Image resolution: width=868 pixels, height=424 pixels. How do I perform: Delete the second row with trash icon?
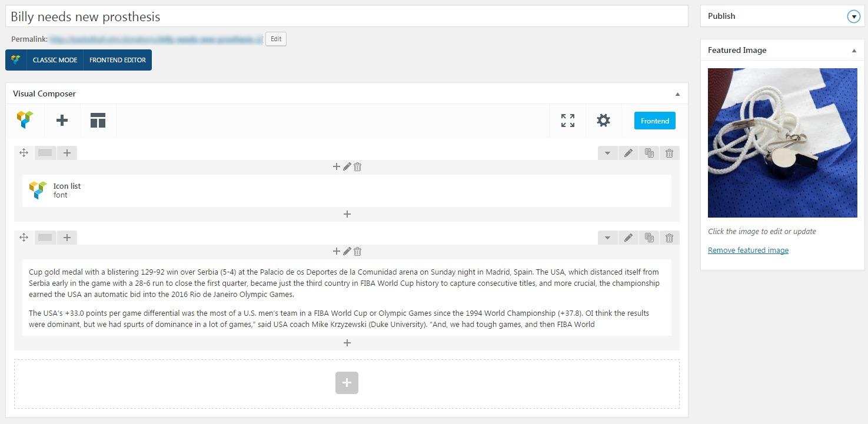pos(669,238)
